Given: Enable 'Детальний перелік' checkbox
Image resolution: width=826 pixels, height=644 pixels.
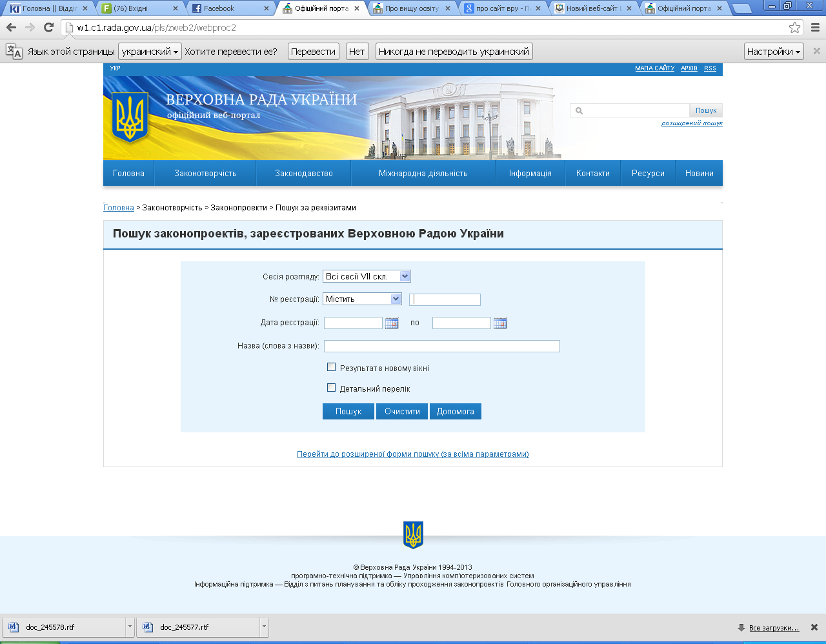Looking at the screenshot, I should (x=332, y=388).
